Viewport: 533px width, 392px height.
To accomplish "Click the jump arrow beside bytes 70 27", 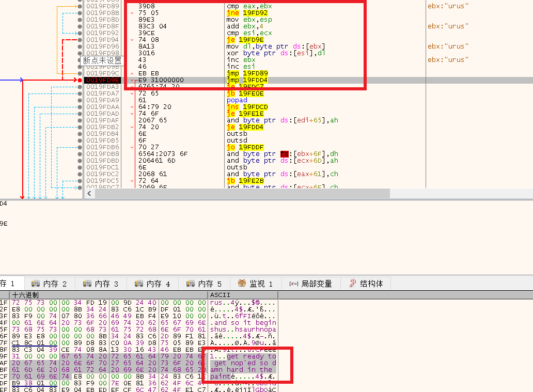I will [x=132, y=147].
